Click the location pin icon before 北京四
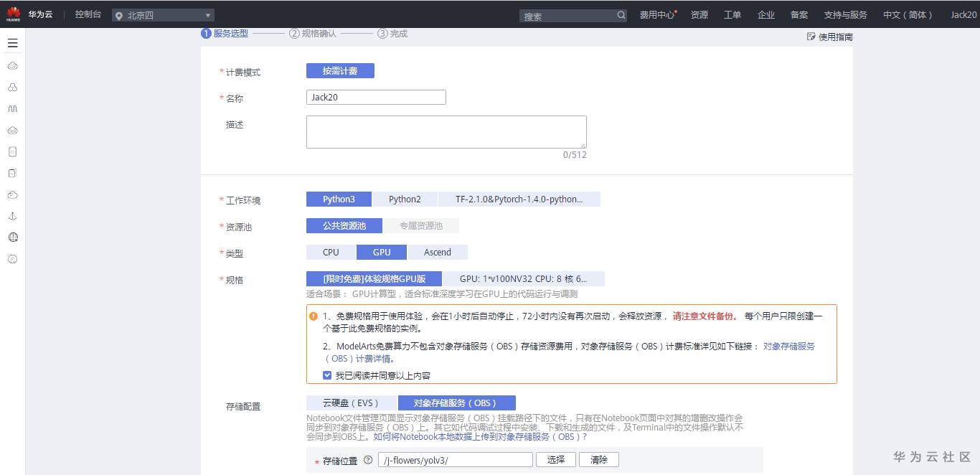Screen dimensions: 980x475 119,15
